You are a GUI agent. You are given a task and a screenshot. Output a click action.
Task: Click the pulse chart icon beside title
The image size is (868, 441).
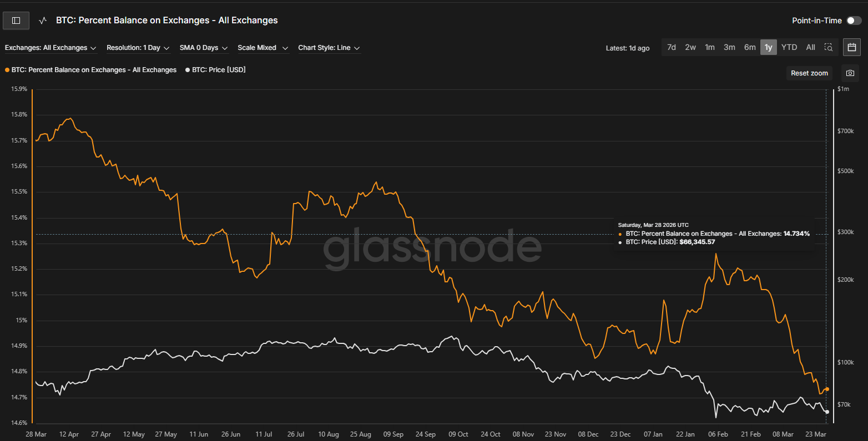(x=43, y=21)
